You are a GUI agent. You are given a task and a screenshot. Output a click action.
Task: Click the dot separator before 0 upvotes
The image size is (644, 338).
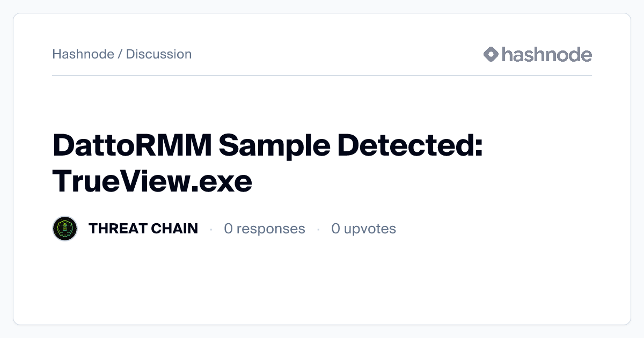318,229
